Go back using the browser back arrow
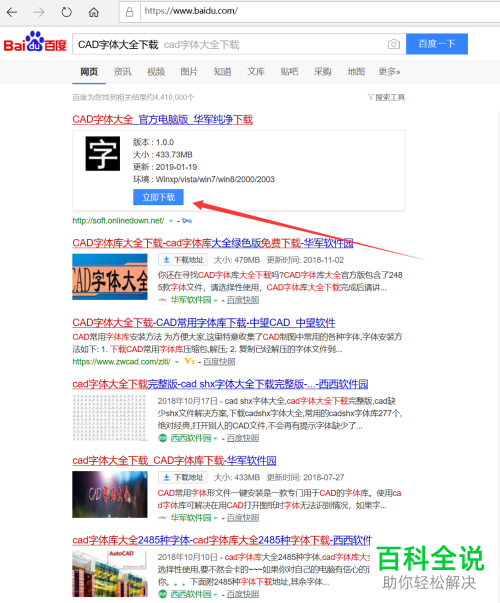 [x=12, y=12]
